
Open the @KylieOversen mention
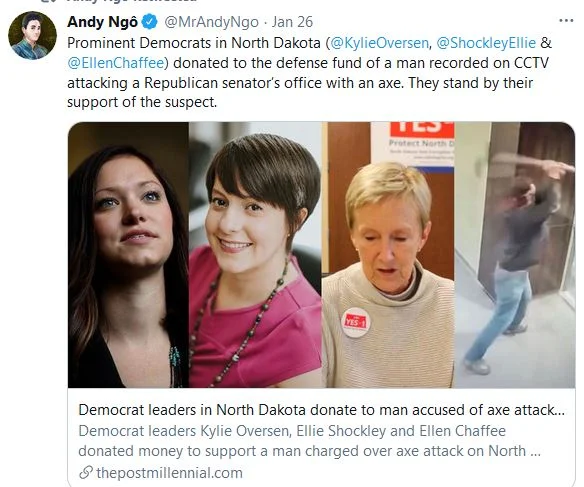click(379, 43)
